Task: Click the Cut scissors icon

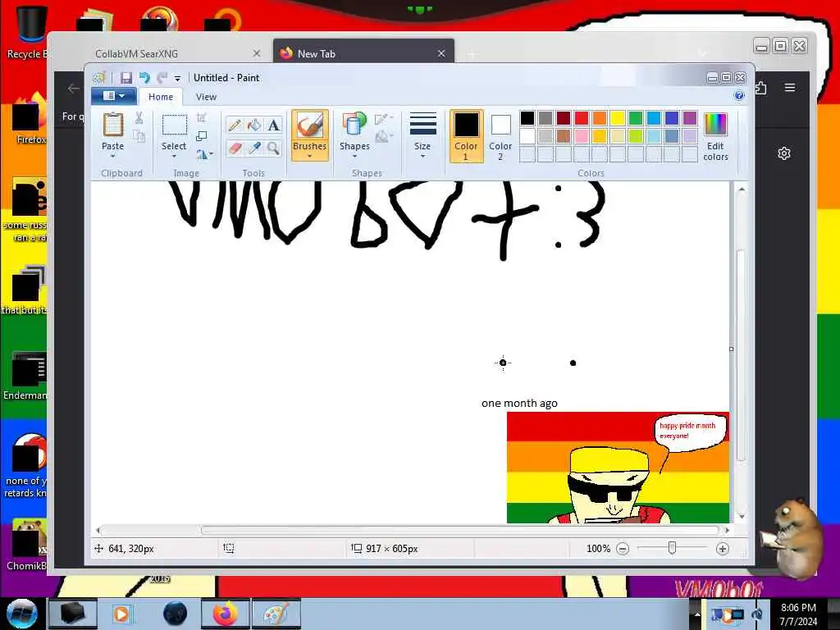Action: click(139, 118)
